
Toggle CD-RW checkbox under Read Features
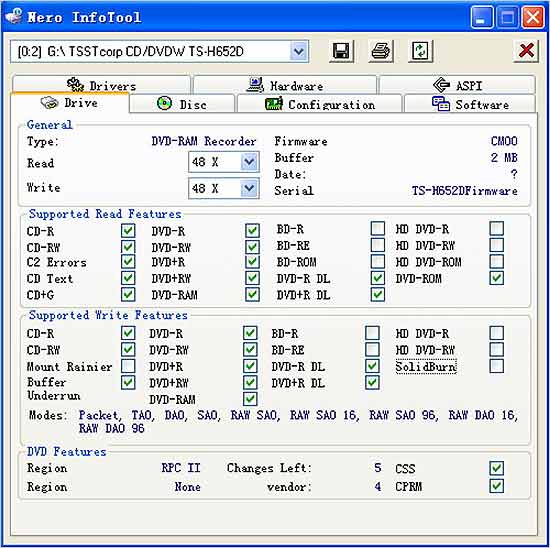pos(128,247)
